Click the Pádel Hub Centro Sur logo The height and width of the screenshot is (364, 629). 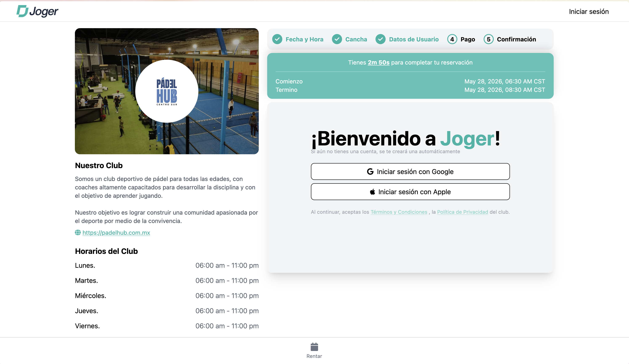[x=167, y=91]
